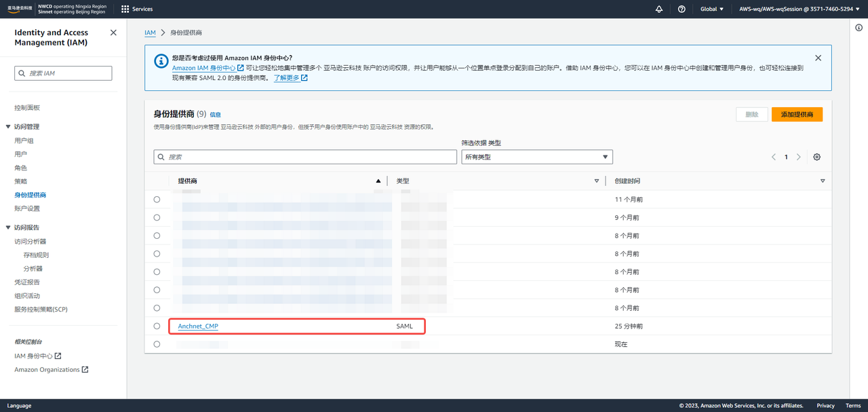Click page number 1 in pagination
The height and width of the screenshot is (412, 868).
[786, 157]
